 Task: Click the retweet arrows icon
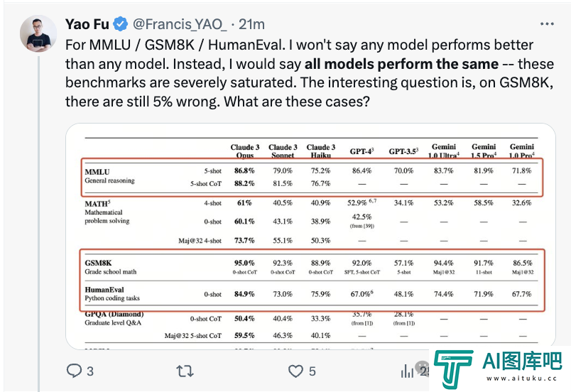point(185,371)
